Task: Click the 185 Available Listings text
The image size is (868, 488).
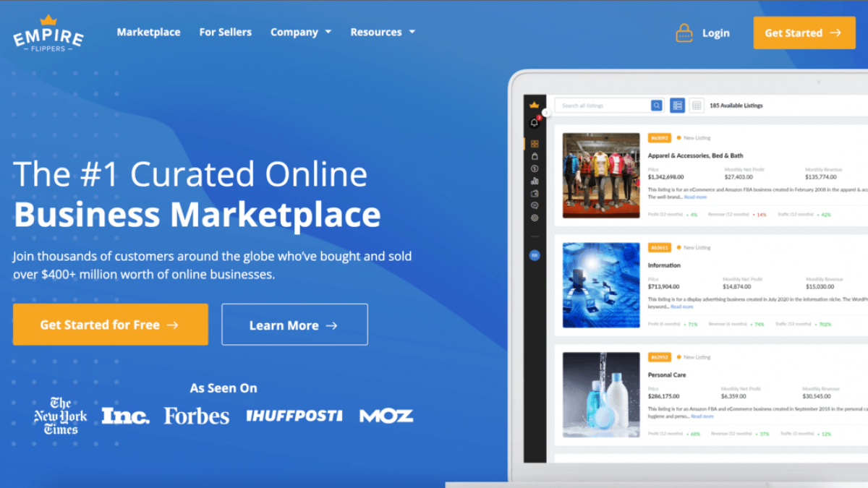Action: (x=736, y=106)
